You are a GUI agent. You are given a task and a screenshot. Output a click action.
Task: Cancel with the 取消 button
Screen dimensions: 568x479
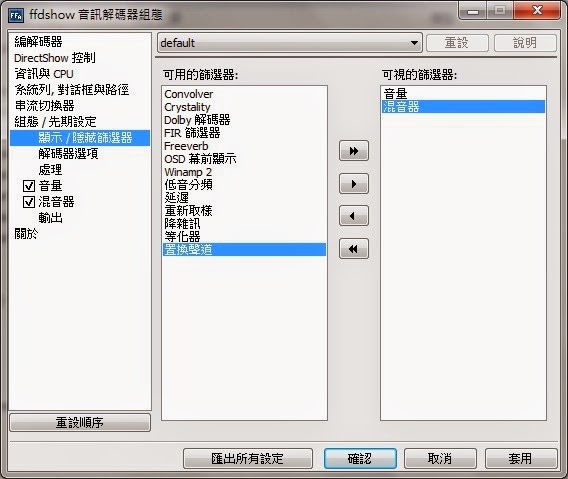tap(440, 458)
